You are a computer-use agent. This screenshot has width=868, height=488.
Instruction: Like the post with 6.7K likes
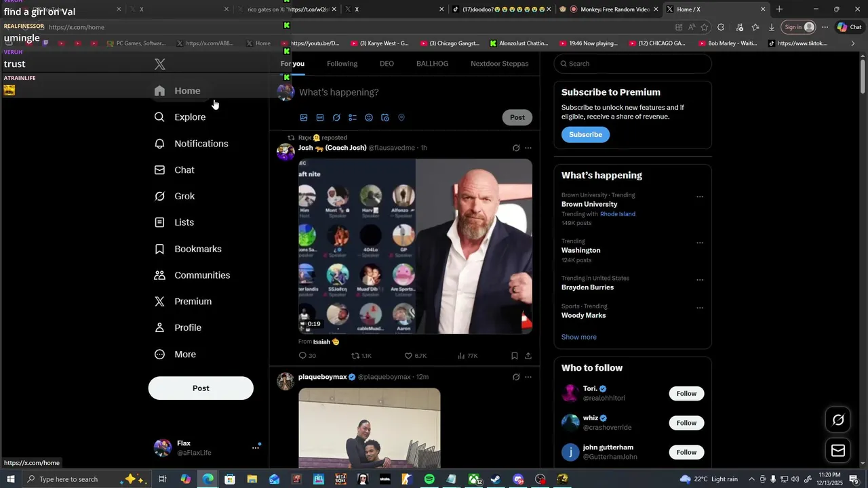pyautogui.click(x=415, y=356)
